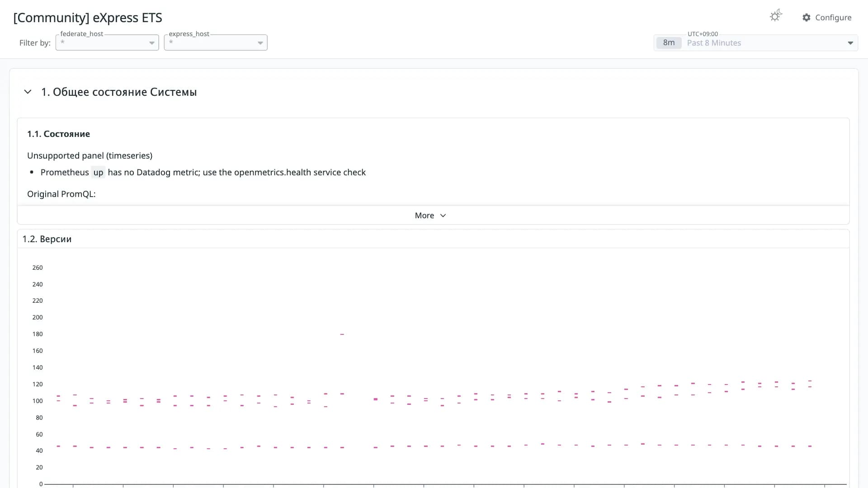
Task: Collapse the 1. Общее состояние Системы section
Action: coord(28,92)
